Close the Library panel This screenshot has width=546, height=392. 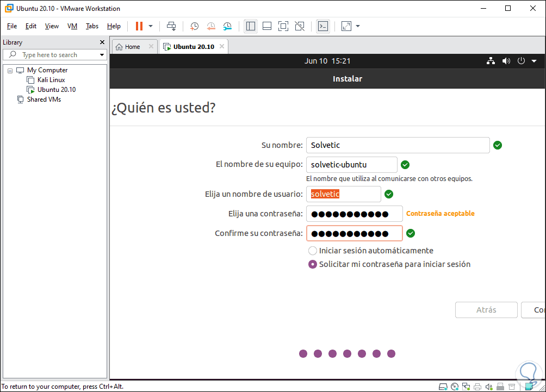tap(102, 42)
